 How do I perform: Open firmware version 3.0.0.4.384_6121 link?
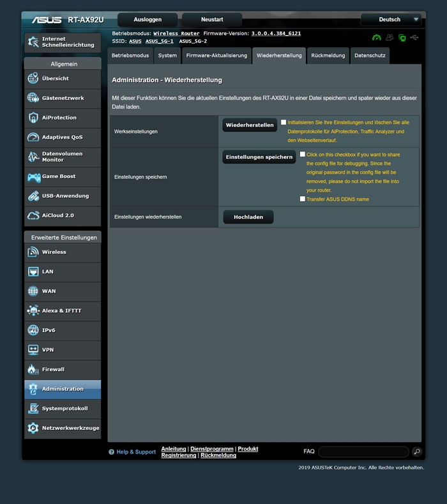click(276, 33)
